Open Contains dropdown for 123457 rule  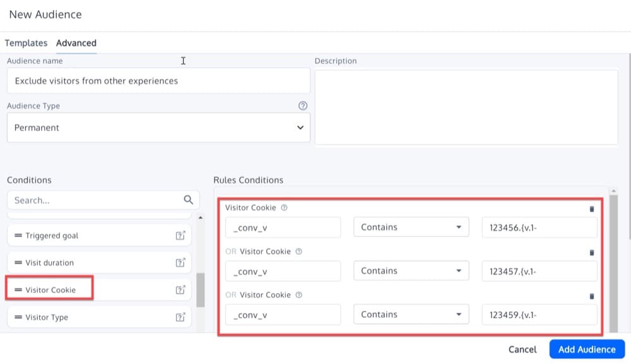(x=411, y=271)
